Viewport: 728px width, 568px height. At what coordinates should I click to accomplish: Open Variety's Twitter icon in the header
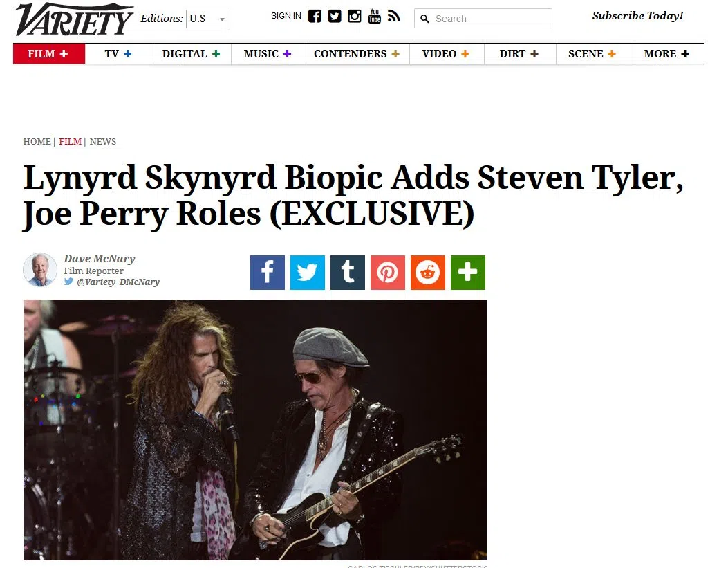[335, 16]
